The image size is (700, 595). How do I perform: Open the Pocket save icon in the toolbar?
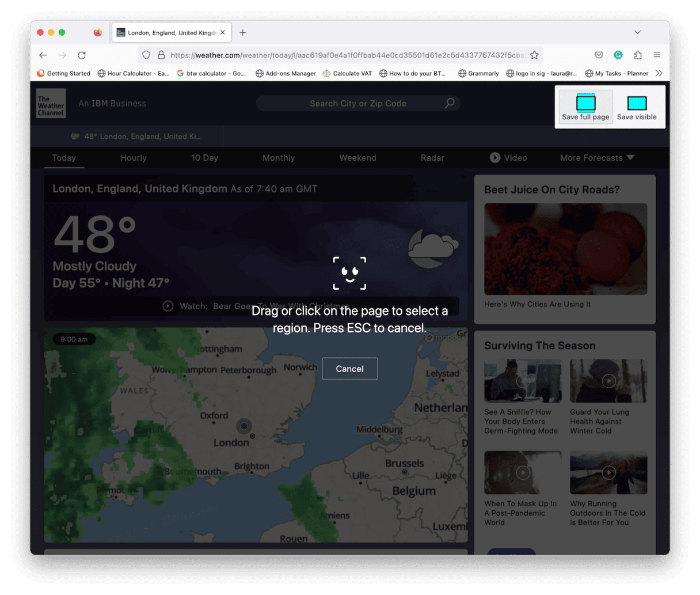(x=599, y=55)
